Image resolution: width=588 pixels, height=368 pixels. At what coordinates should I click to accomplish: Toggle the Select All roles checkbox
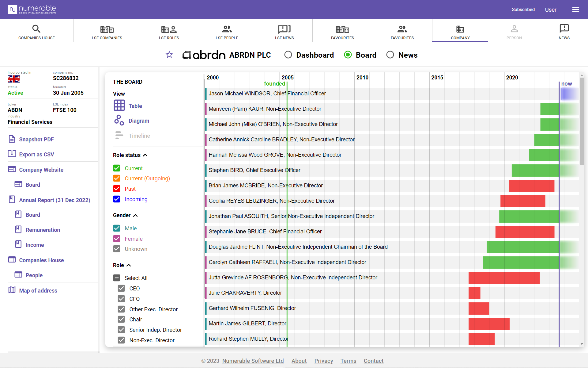[x=117, y=278]
